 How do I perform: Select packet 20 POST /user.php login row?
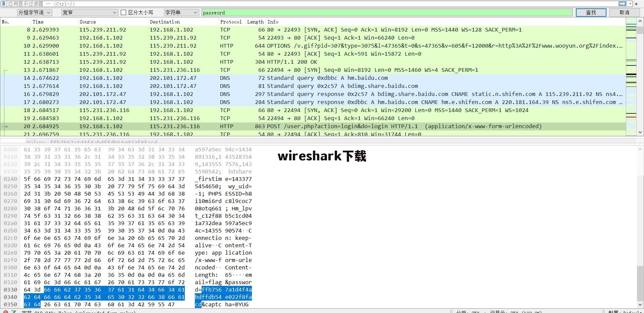click(313, 126)
